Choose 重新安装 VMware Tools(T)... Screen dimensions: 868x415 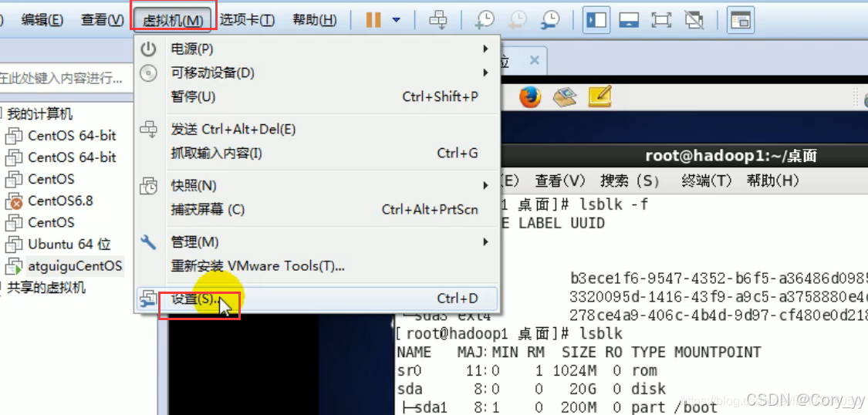click(x=316, y=266)
